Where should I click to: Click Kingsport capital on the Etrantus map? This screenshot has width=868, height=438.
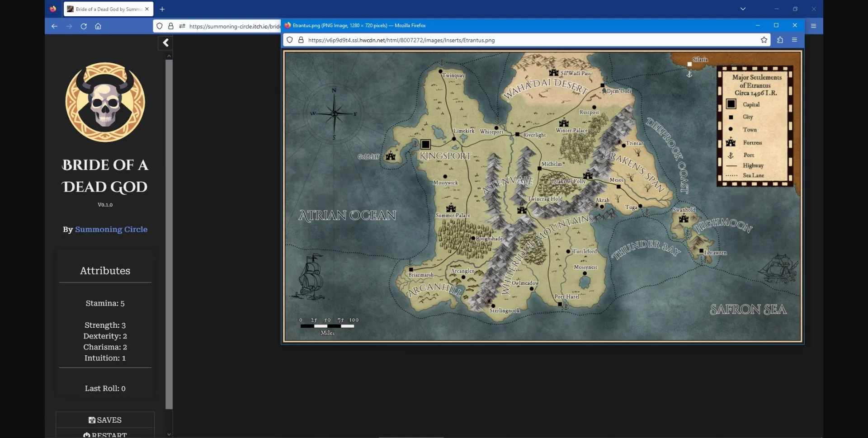tap(425, 144)
